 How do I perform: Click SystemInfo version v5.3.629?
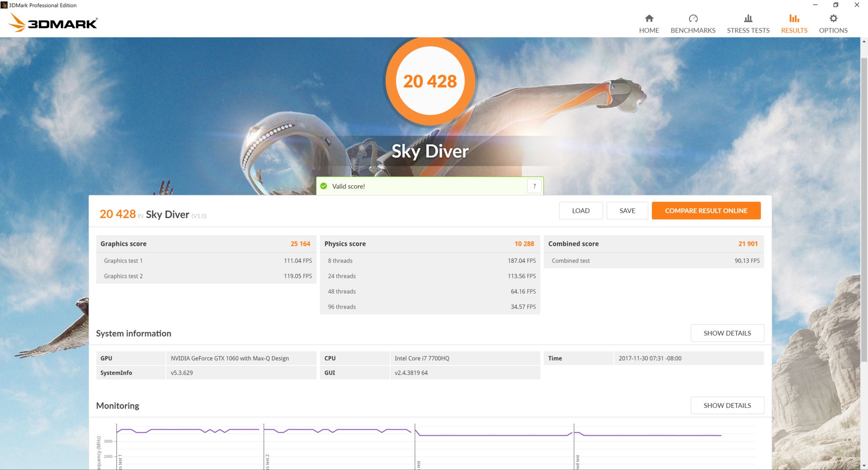click(x=182, y=373)
